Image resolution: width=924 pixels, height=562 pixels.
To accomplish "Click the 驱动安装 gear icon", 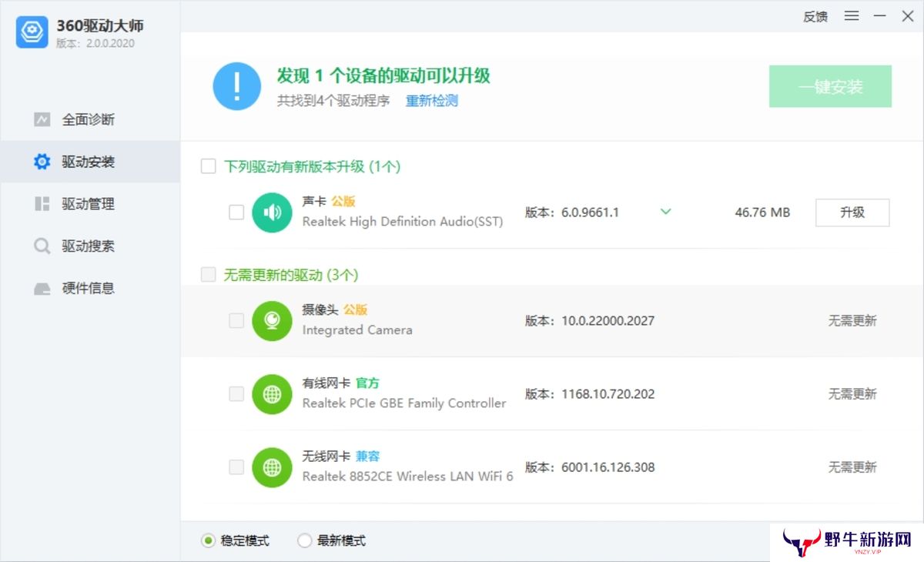I will [x=42, y=162].
